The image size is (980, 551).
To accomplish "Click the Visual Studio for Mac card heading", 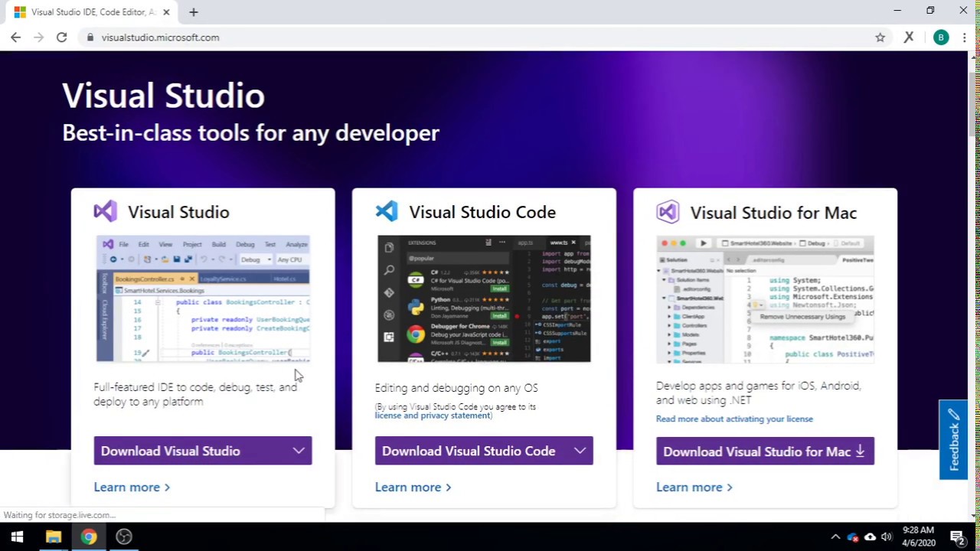I will point(773,213).
